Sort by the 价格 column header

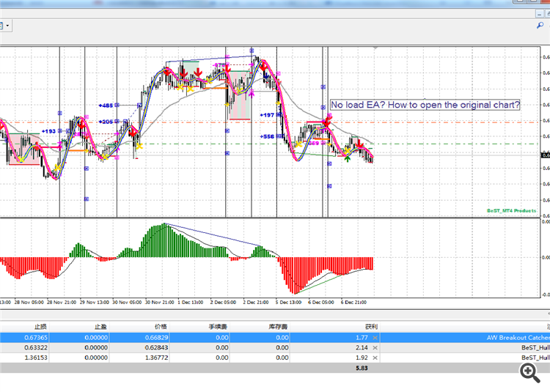point(161,327)
